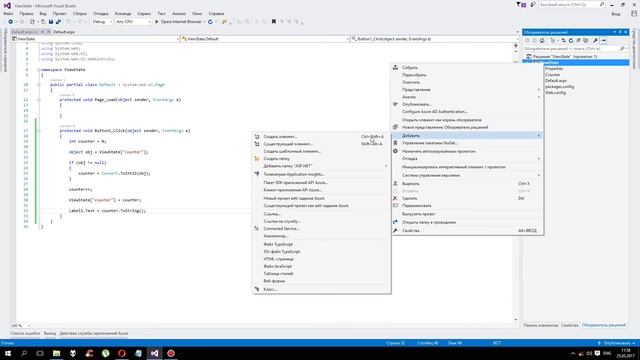Select packages.config in Solution Explorer
This screenshot has width=640, height=360.
(x=559, y=87)
